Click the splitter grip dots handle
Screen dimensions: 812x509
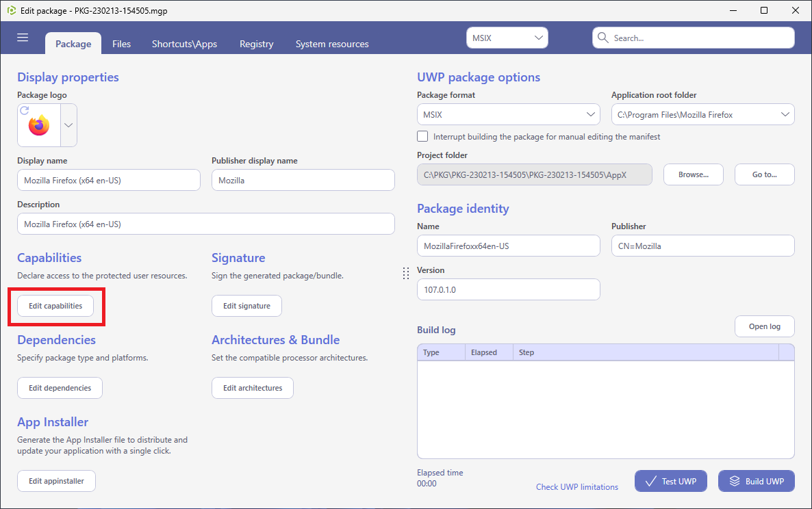tap(406, 273)
